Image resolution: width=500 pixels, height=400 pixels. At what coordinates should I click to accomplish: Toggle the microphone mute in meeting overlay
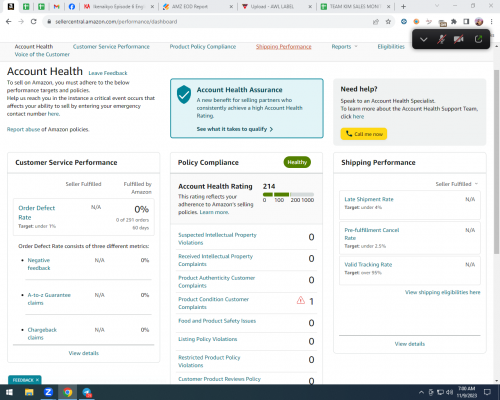(x=441, y=39)
